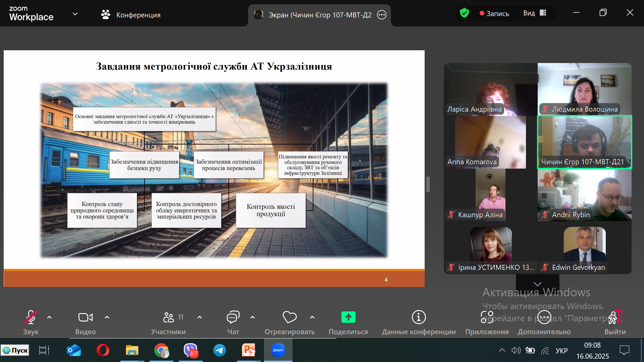The height and width of the screenshot is (362, 644).
Task: Open Вид layout view menu
Action: [535, 13]
